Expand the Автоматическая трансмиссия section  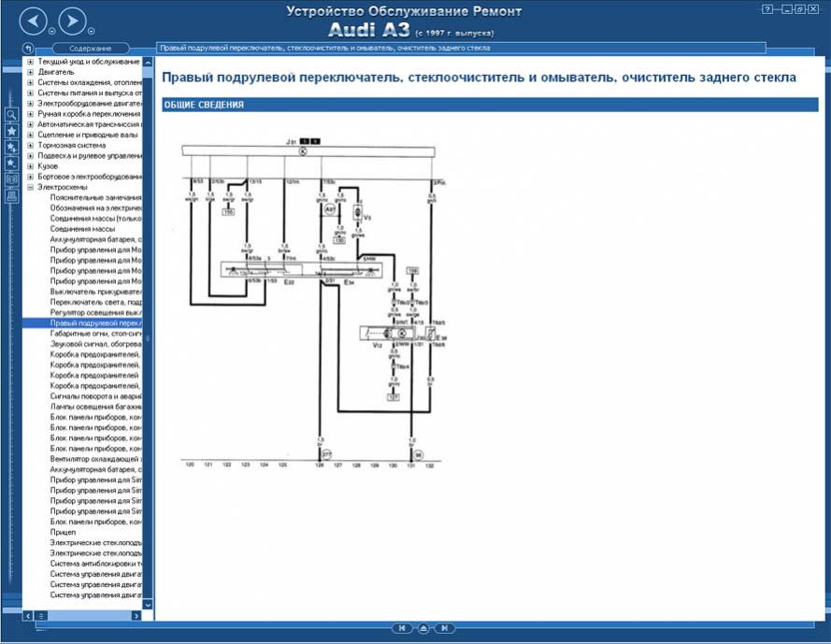pos(30,124)
